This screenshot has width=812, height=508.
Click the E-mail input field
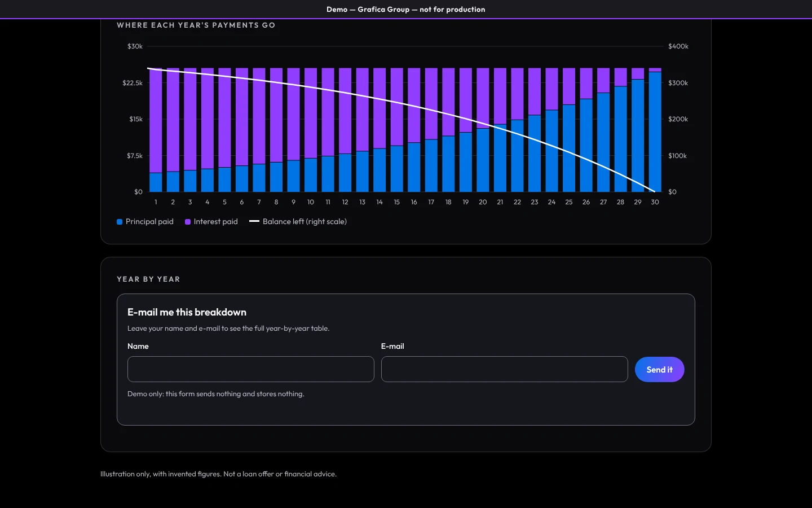click(x=505, y=369)
